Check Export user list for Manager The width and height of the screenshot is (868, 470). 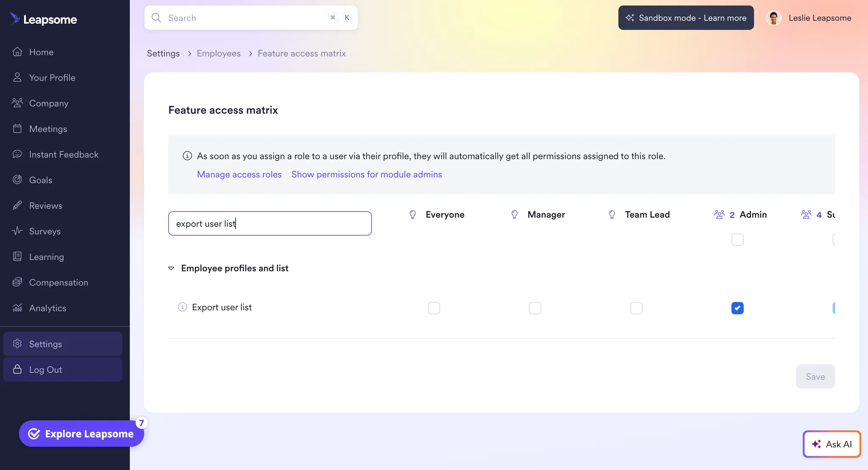coord(534,308)
